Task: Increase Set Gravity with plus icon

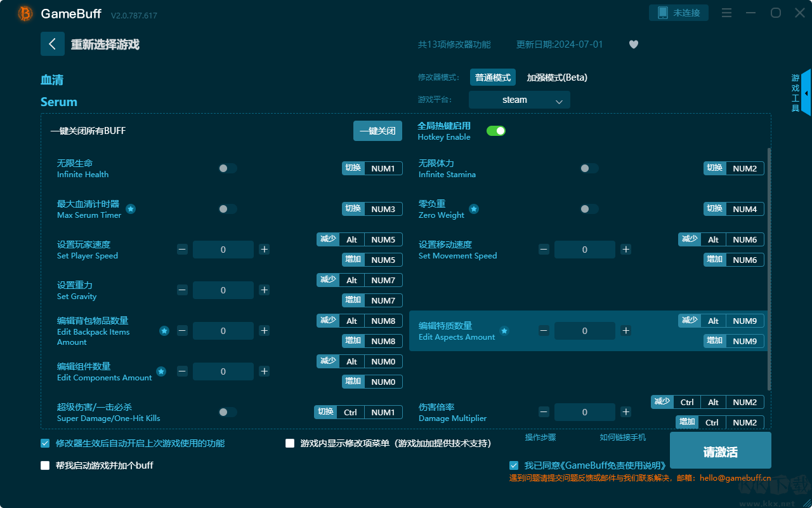Action: (265, 290)
